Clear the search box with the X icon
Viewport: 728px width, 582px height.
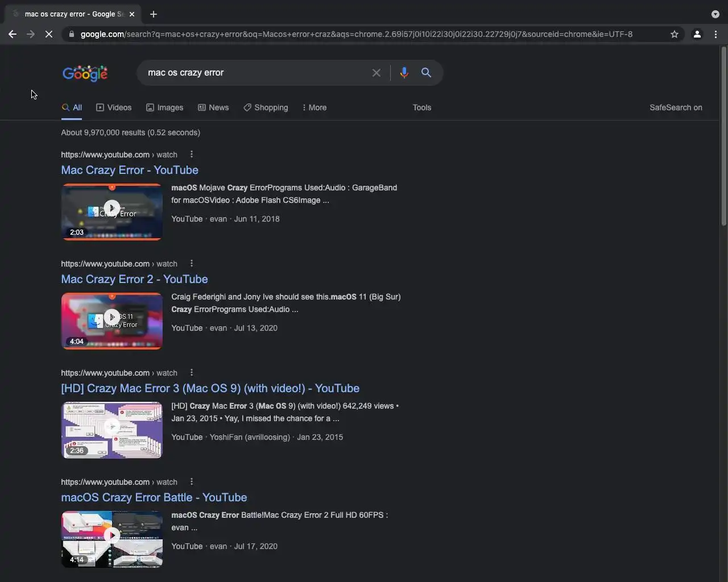[x=377, y=73]
